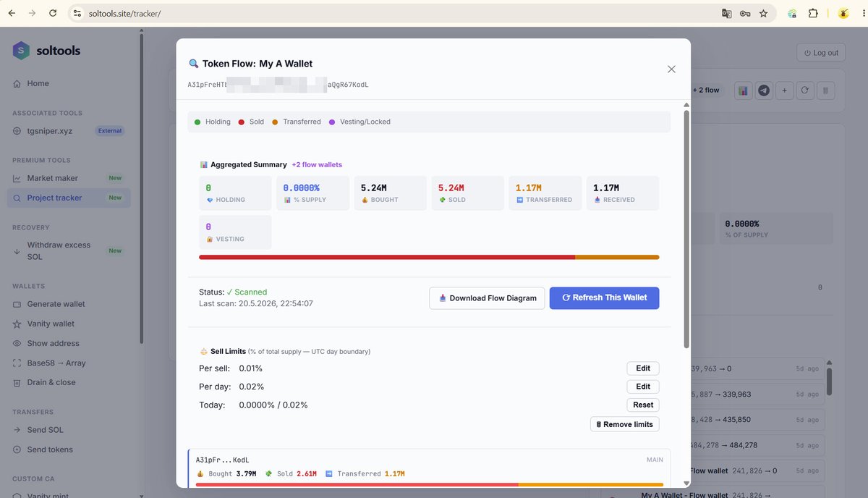Click the browser forward arrow

[32, 13]
